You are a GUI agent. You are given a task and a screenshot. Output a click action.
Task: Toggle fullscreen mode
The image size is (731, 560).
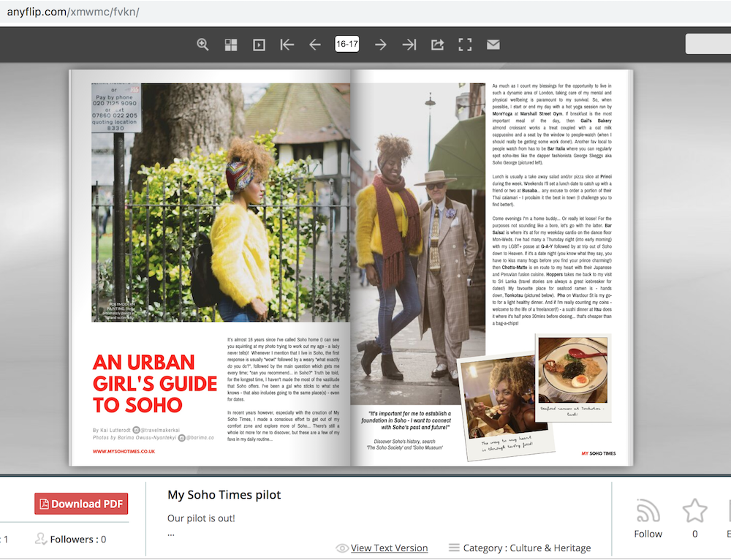pos(465,45)
